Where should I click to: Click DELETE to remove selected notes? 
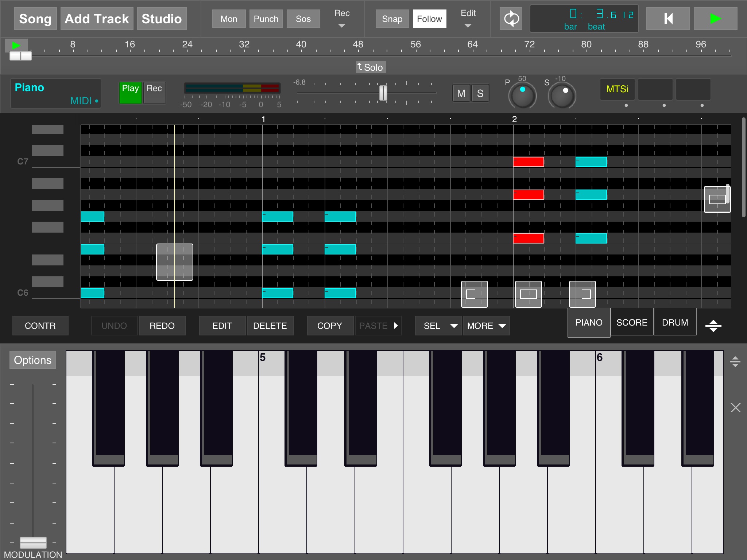[x=270, y=326]
